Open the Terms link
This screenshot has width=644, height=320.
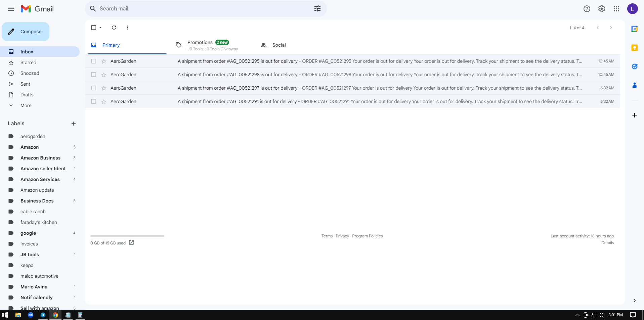(327, 236)
